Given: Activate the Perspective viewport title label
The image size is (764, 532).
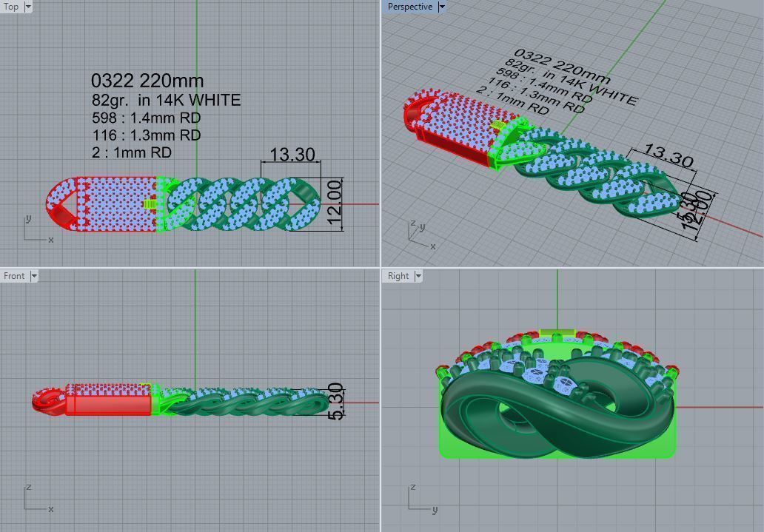Looking at the screenshot, I should [410, 7].
